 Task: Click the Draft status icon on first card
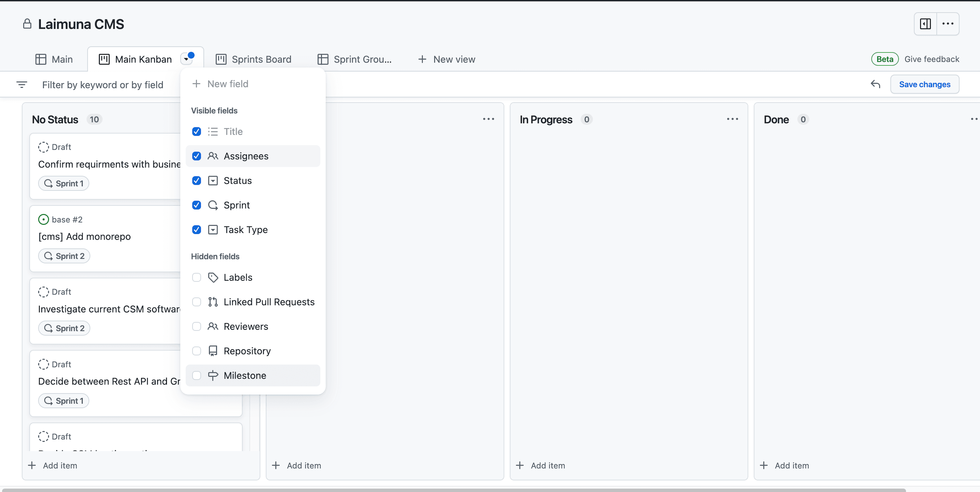(43, 147)
